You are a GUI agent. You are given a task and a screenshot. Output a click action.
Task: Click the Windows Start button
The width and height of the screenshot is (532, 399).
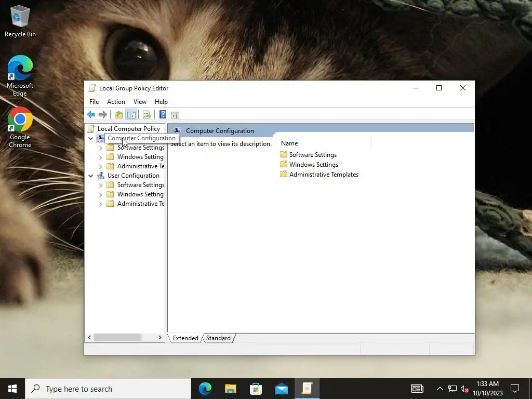pos(12,389)
